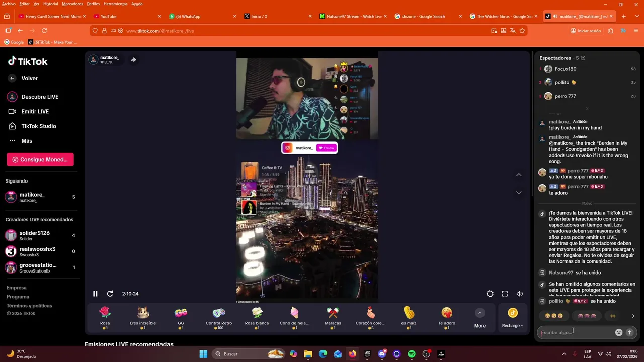
Task: Open Espectadores info question icon
Action: (583, 58)
